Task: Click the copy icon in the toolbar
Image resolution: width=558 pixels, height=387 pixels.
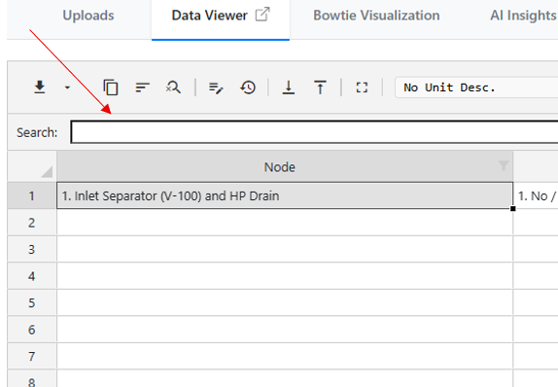Action: (x=111, y=87)
